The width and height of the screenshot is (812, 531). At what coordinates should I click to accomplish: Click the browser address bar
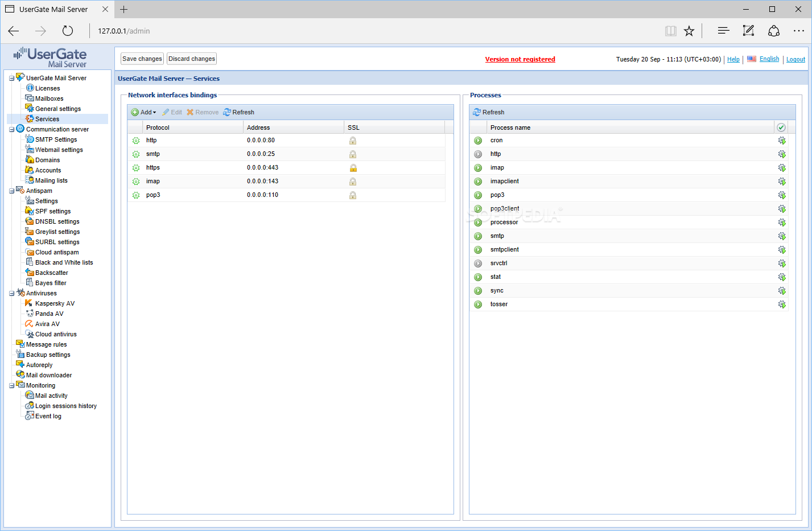(x=376, y=31)
